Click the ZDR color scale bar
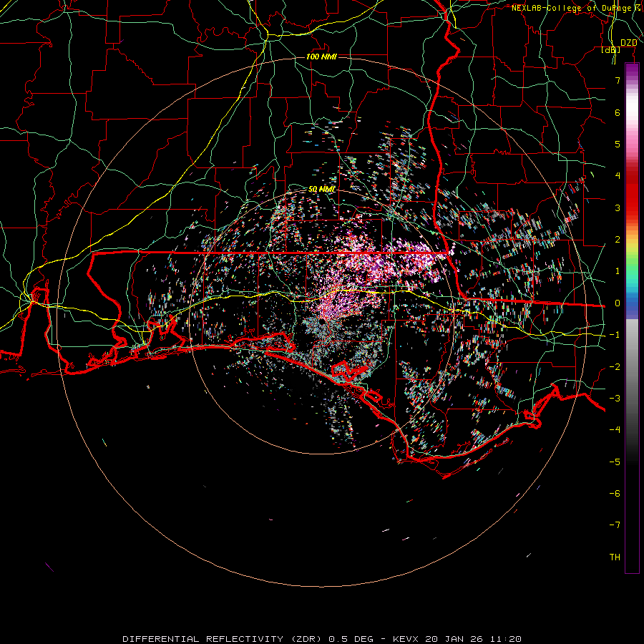The image size is (644, 644). coord(632,318)
